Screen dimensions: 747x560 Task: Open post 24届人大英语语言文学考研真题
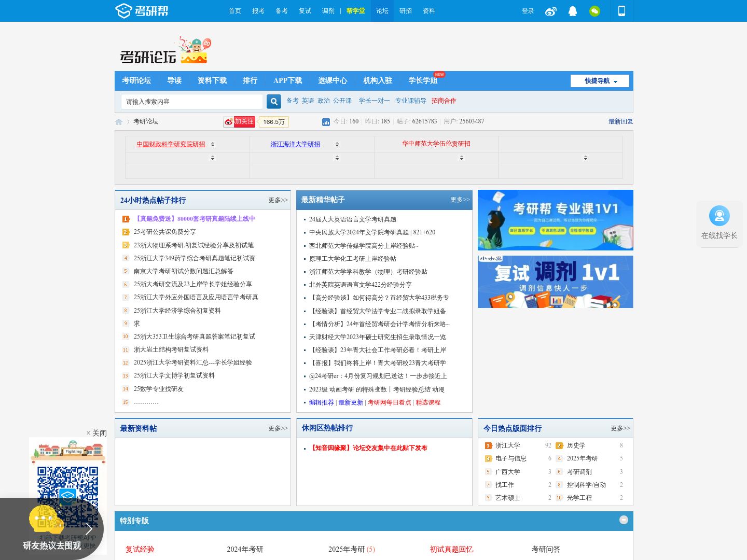[x=353, y=219]
